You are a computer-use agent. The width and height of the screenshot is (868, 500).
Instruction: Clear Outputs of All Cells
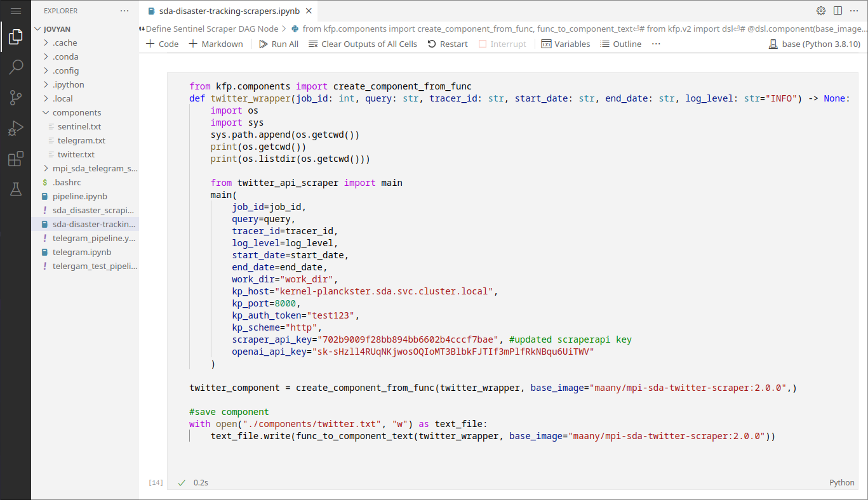click(363, 44)
